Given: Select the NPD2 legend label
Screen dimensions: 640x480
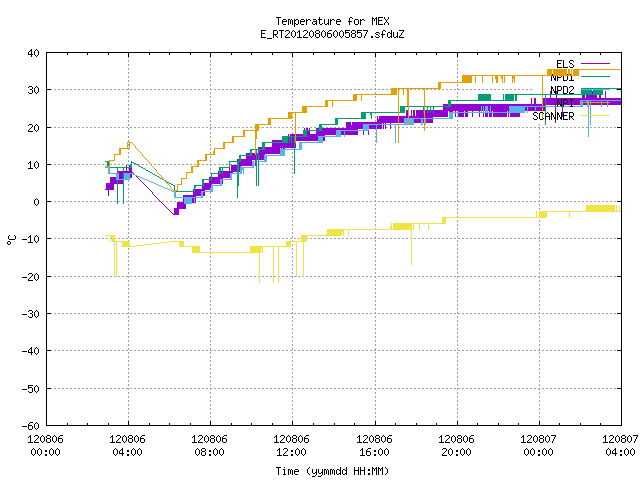Looking at the screenshot, I should coord(562,90).
